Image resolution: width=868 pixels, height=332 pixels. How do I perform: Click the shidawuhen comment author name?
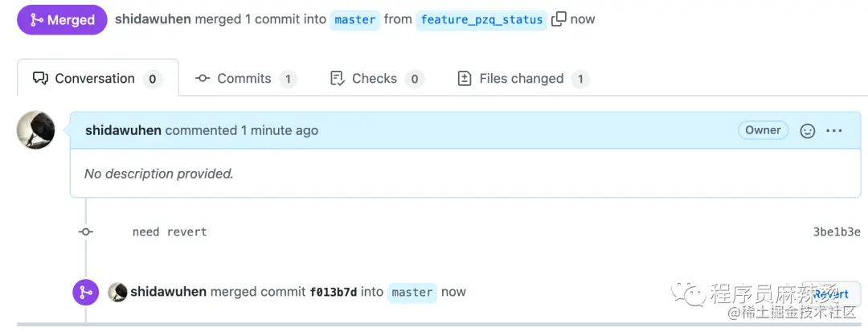click(x=123, y=130)
